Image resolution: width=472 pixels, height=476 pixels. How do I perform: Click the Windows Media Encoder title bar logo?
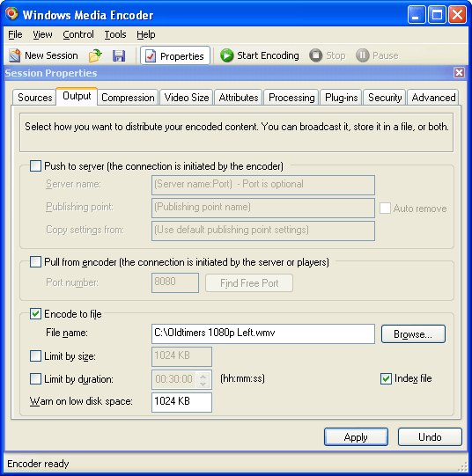(x=11, y=14)
